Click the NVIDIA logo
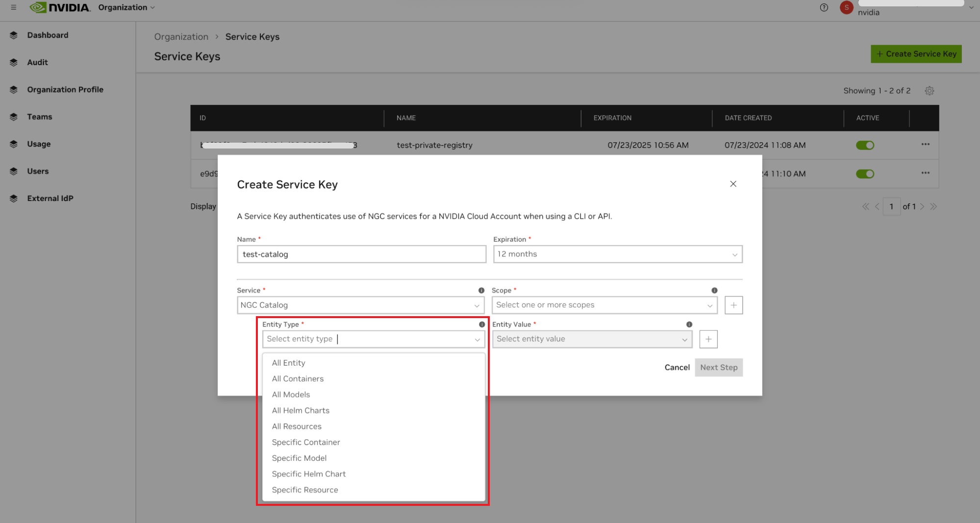The width and height of the screenshot is (980, 523). click(60, 7)
